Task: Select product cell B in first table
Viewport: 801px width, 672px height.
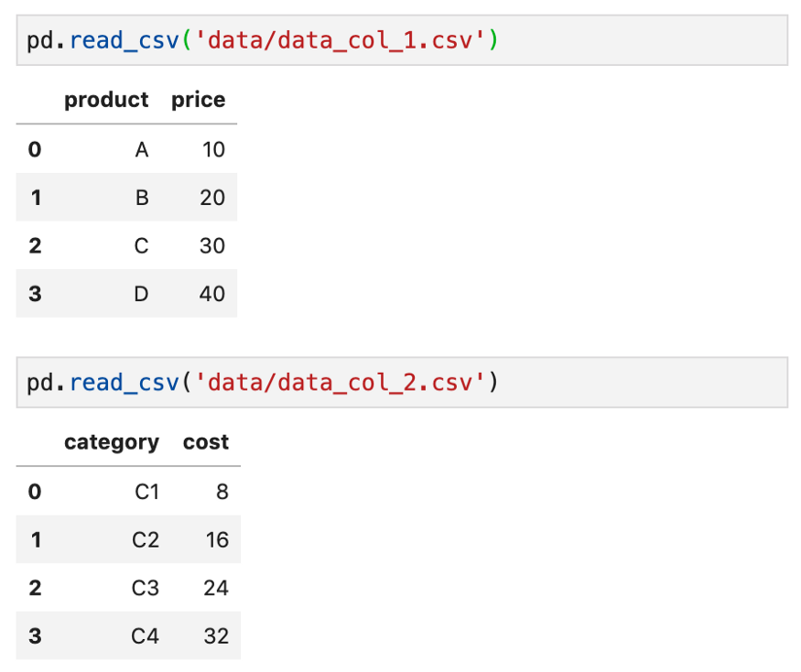Action: tap(141, 197)
